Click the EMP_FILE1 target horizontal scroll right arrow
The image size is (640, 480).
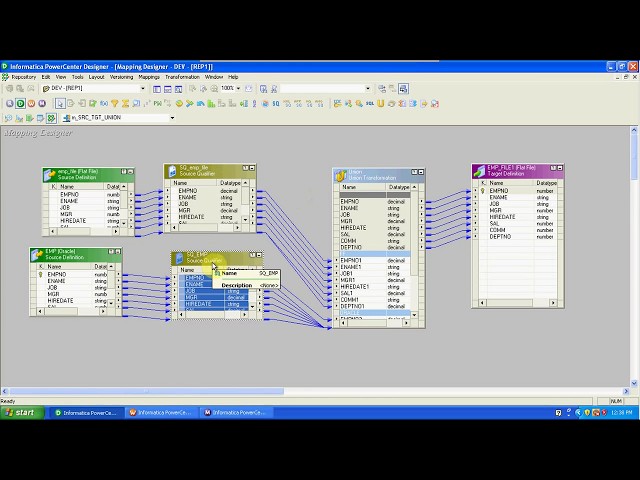point(553,303)
